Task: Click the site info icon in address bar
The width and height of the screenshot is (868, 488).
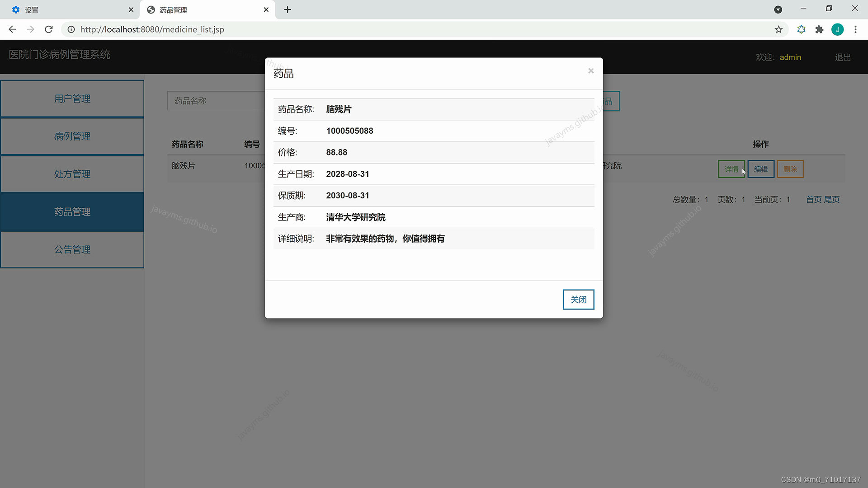Action: (71, 29)
